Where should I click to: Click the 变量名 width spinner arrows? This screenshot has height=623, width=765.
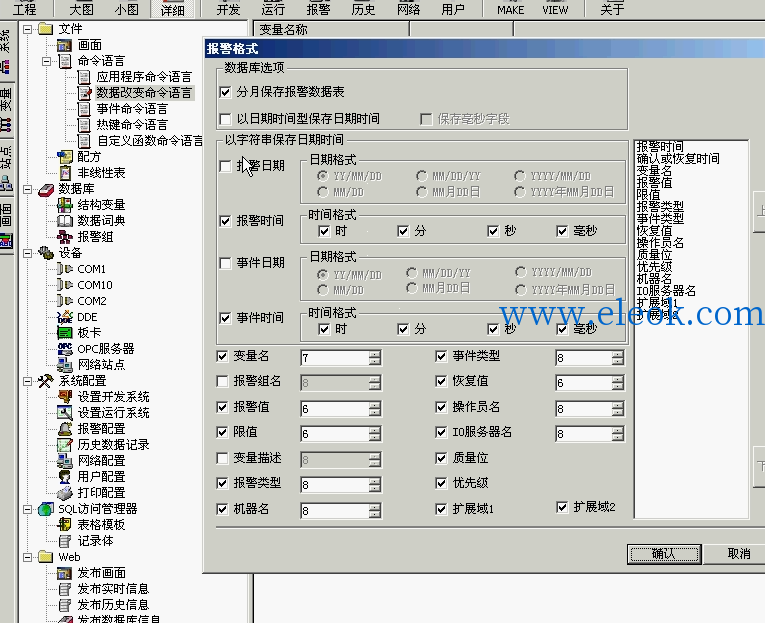375,358
